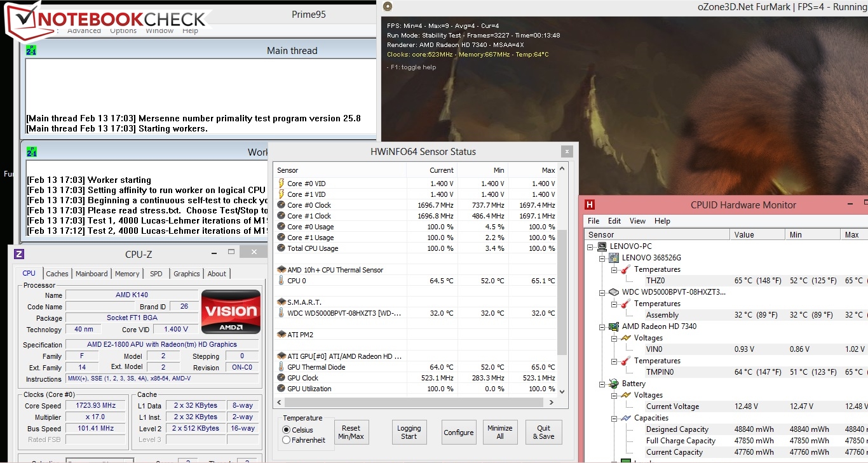Open the Memory tab in CPU-Z
This screenshot has width=868, height=463.
click(x=127, y=274)
